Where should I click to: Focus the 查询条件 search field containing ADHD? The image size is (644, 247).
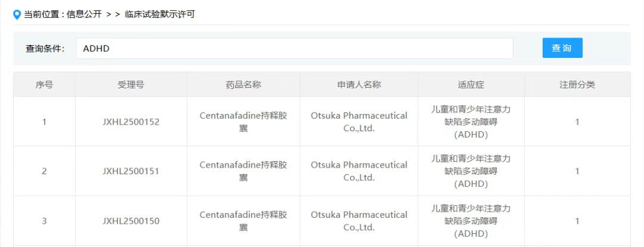294,48
